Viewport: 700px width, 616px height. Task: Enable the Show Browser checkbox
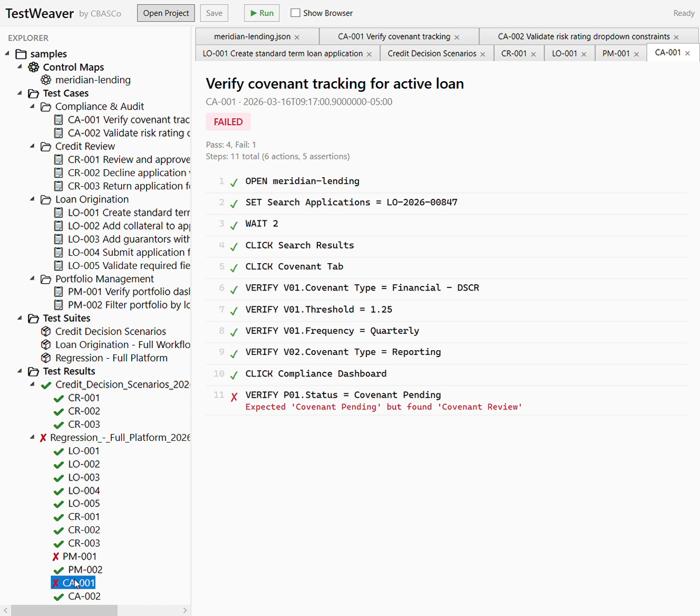pos(295,13)
